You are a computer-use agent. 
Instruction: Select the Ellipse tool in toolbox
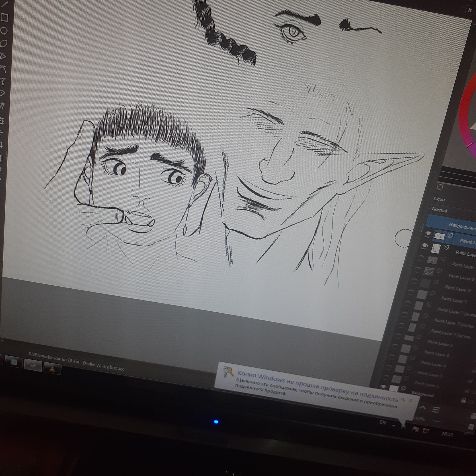[4, 31]
